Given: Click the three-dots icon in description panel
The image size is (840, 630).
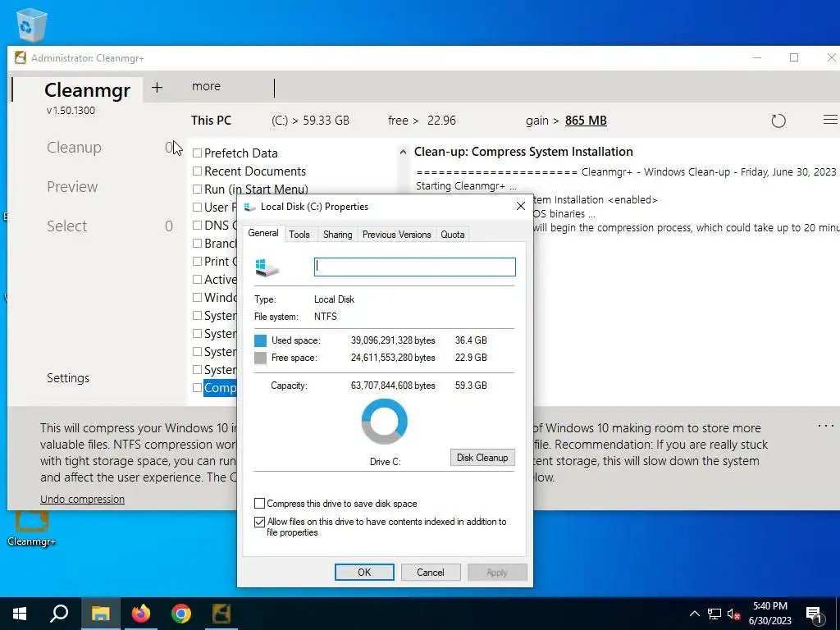Looking at the screenshot, I should [x=825, y=426].
